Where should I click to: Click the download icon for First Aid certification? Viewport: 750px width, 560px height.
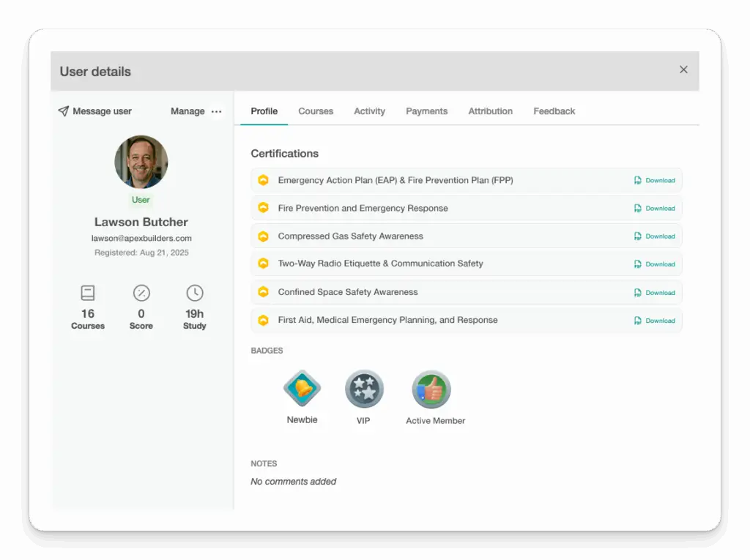click(x=639, y=320)
